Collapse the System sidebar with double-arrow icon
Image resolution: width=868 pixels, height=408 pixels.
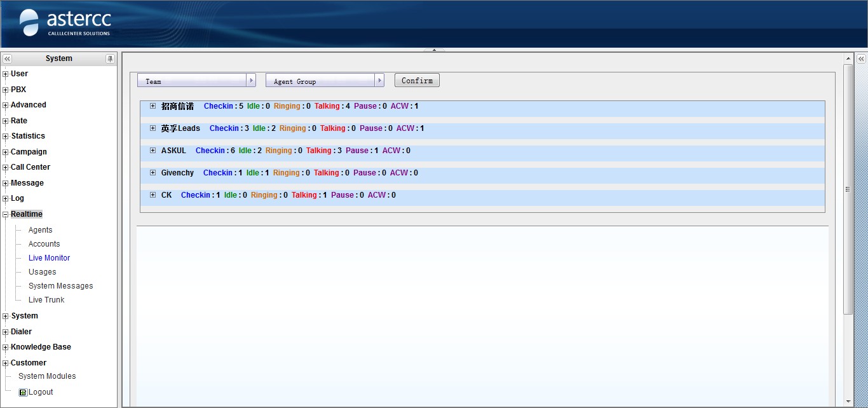click(8, 58)
